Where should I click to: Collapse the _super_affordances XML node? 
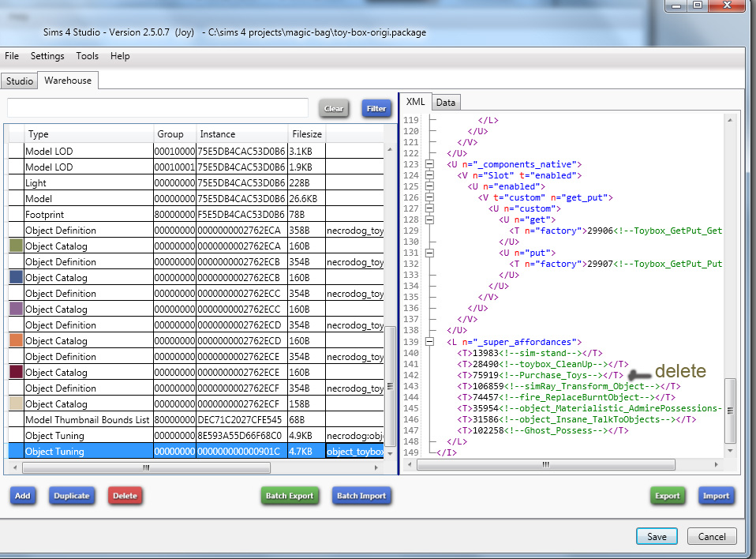429,342
